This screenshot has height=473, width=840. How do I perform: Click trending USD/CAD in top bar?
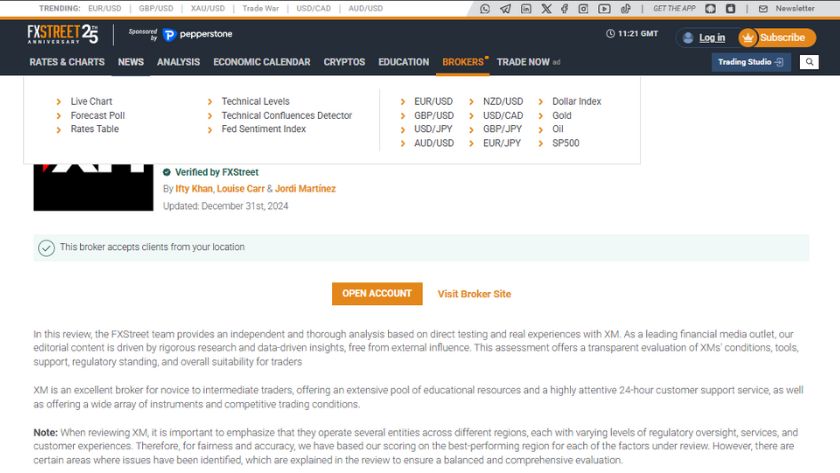[313, 9]
